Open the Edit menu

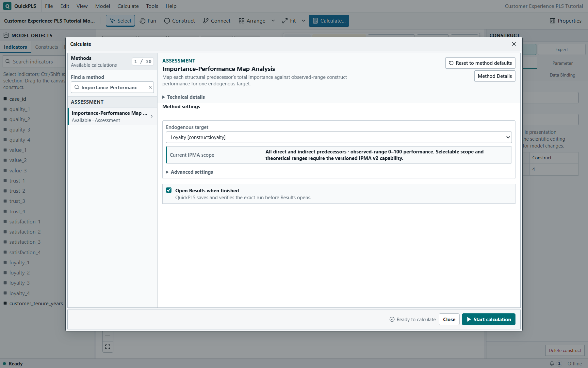(x=65, y=6)
